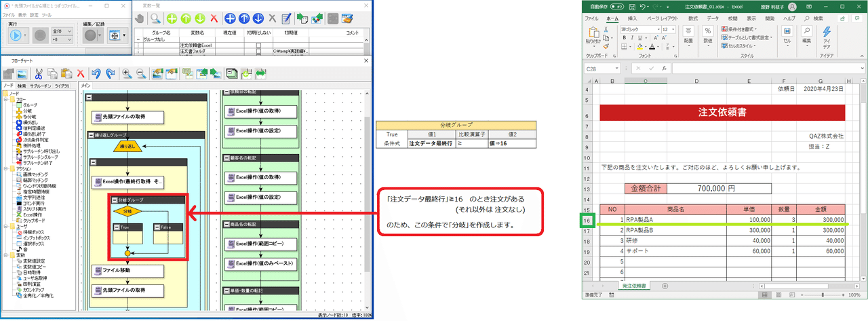Switch to ライブラリ tab in flowchart panel

[62, 86]
